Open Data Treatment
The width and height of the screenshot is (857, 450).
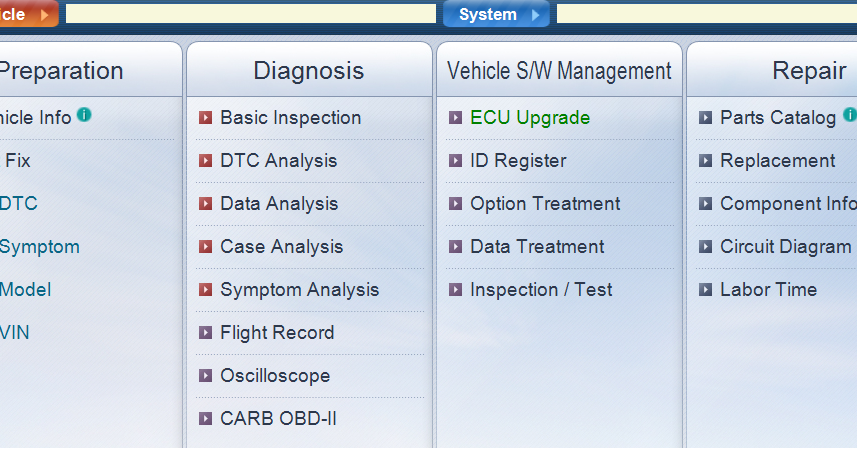(537, 247)
